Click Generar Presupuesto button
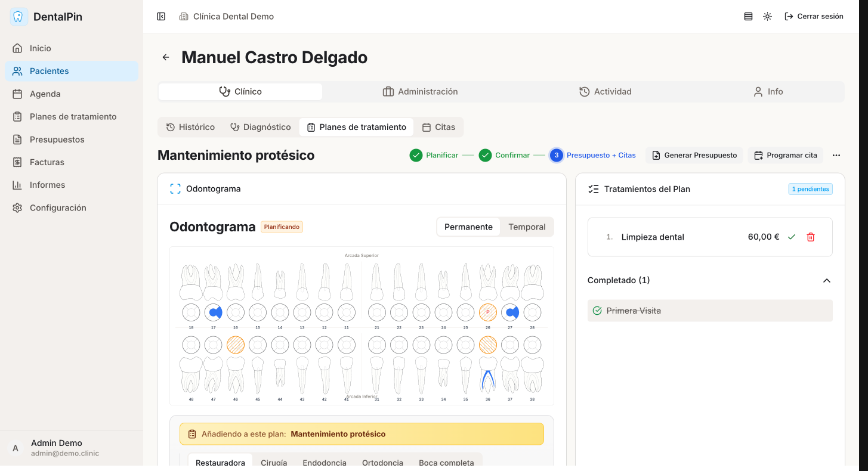The height and width of the screenshot is (471, 868). click(694, 155)
